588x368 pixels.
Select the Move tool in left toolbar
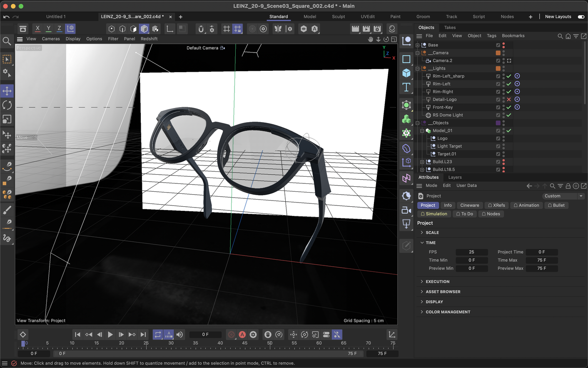[x=7, y=91]
